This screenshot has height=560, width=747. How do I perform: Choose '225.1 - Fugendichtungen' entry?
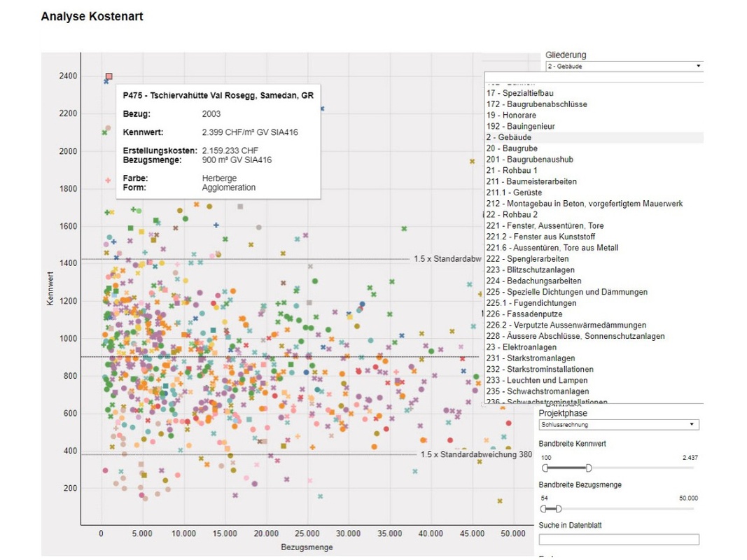click(594, 303)
